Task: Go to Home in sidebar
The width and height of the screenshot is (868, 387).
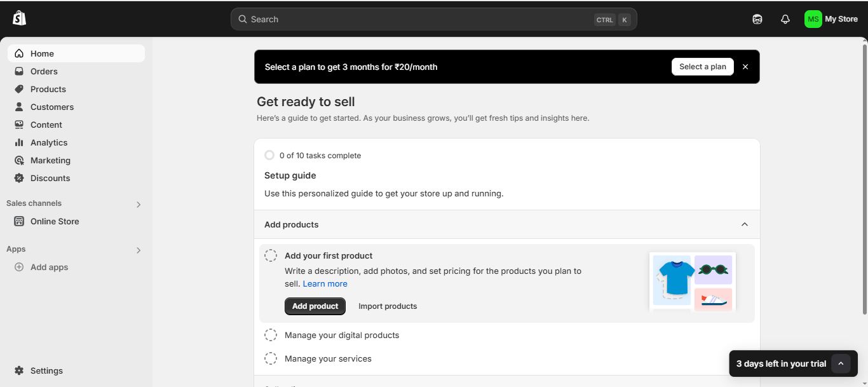Action: tap(76, 53)
